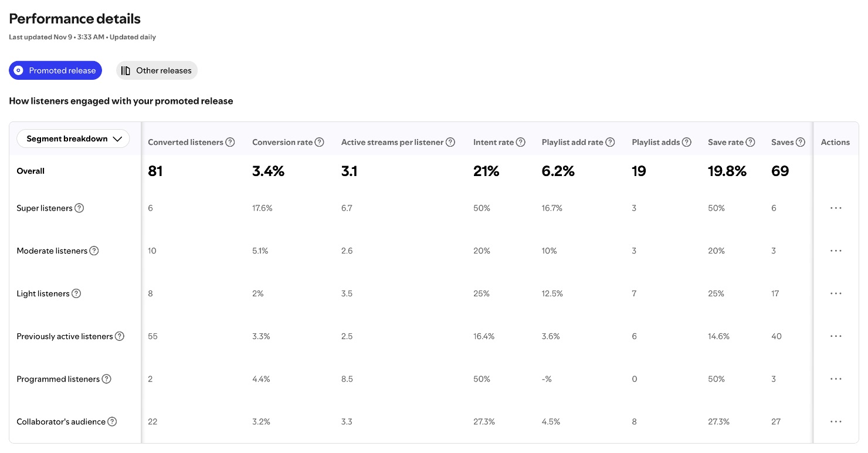
Task: Click Light listeners question mark icon
Action: click(76, 293)
